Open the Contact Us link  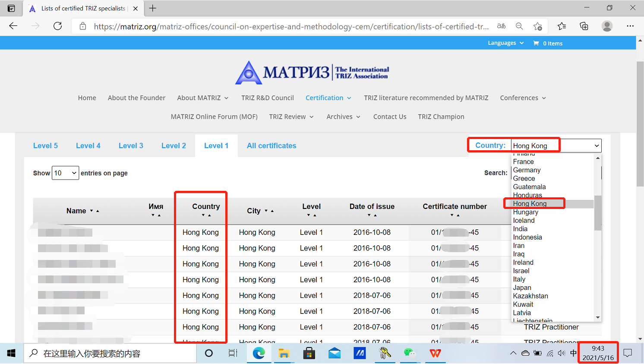pyautogui.click(x=390, y=117)
